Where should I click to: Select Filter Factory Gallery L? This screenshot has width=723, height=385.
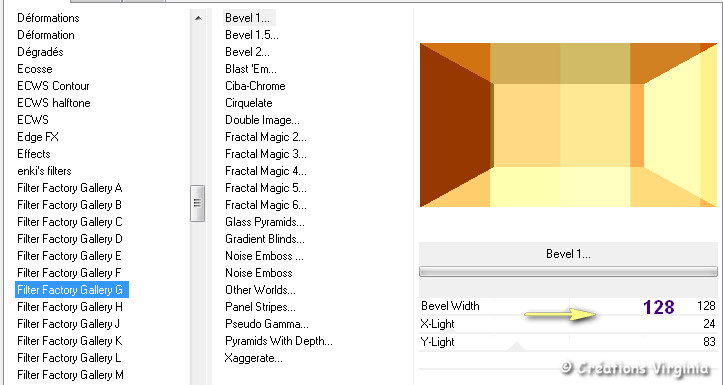coord(69,358)
